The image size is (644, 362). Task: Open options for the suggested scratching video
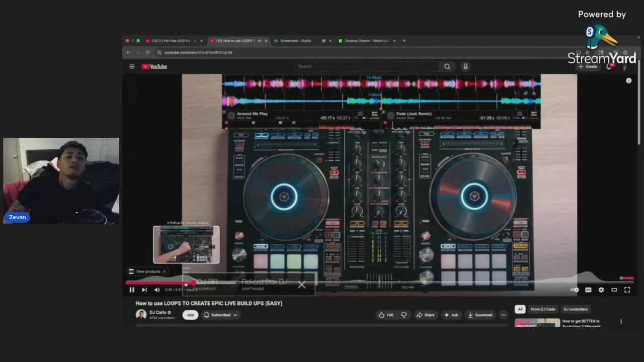click(621, 322)
